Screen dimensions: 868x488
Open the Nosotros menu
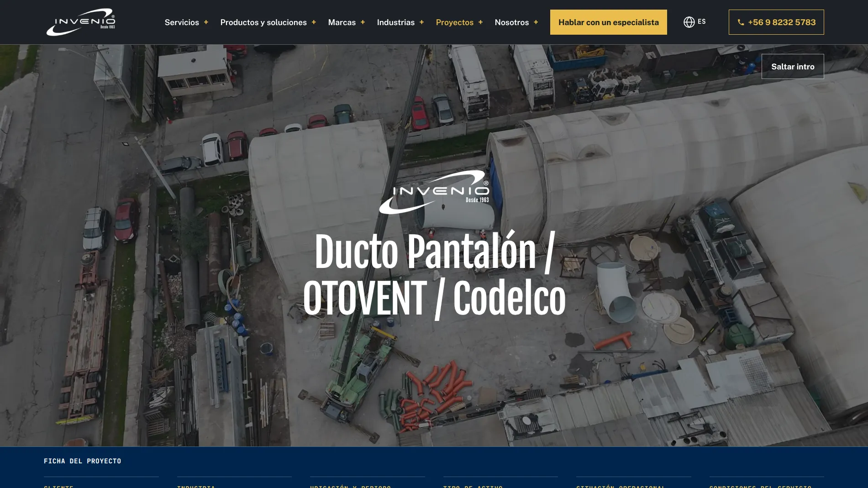click(512, 22)
